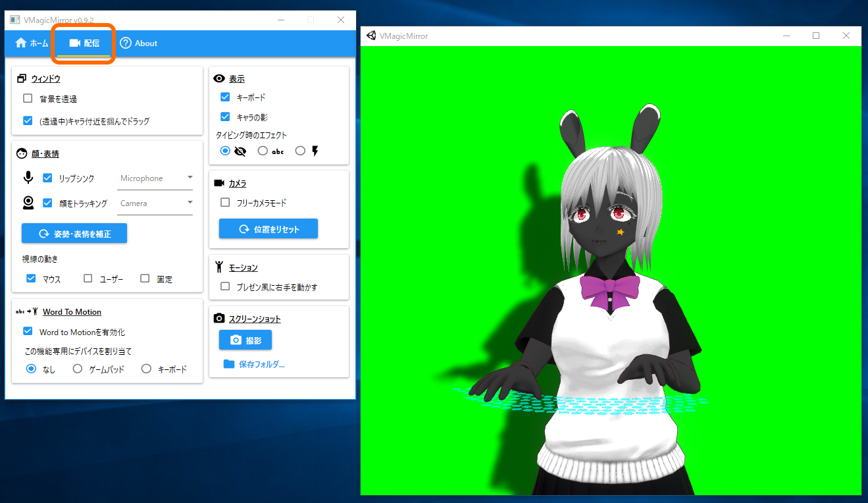Enable プレゼン風に右手を動かす checkbox
Viewport: 868px width, 503px height.
point(225,286)
